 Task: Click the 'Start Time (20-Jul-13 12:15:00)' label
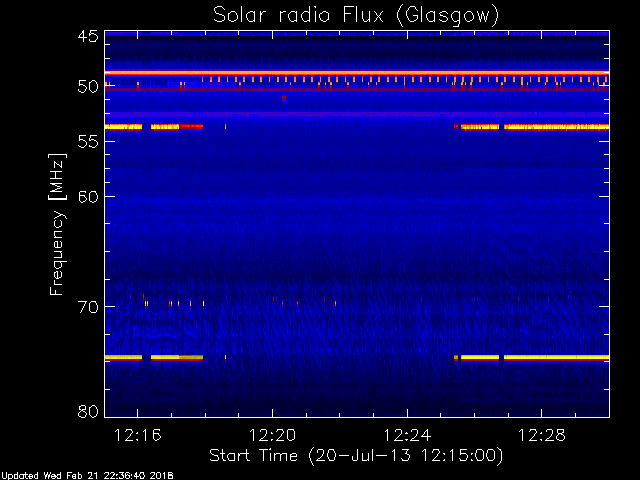point(356,456)
